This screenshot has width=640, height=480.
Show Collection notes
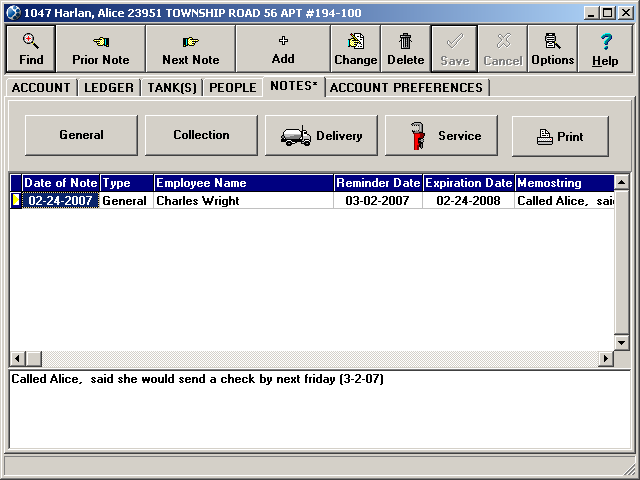(201, 136)
